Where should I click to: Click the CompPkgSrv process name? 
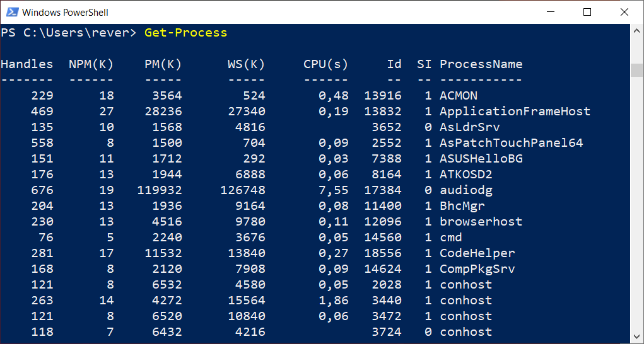pyautogui.click(x=477, y=269)
